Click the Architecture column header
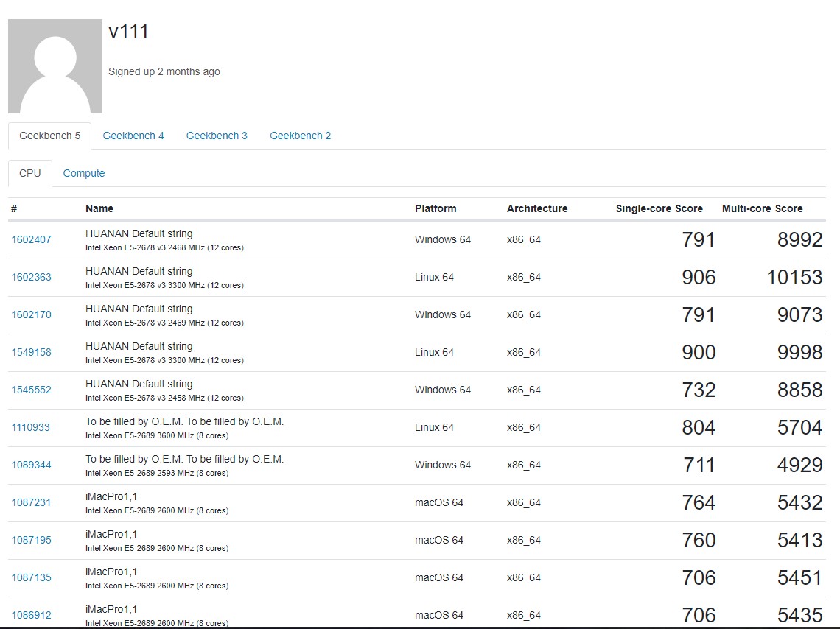This screenshot has width=840, height=629. [537, 208]
